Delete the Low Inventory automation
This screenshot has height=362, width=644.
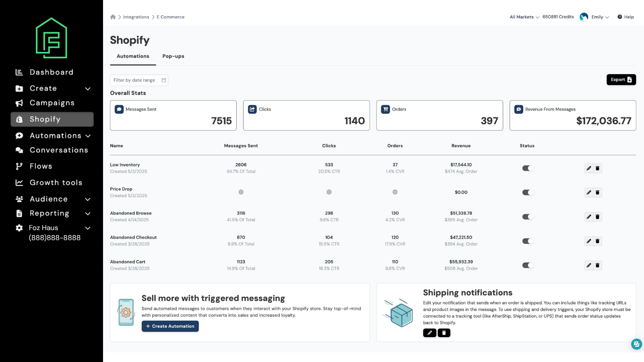click(597, 169)
